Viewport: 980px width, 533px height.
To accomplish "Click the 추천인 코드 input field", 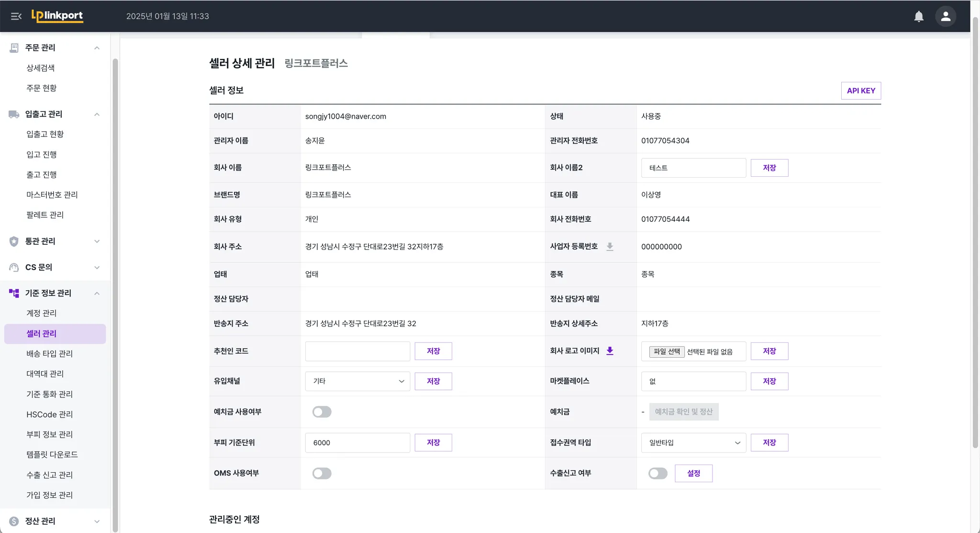I will click(357, 351).
